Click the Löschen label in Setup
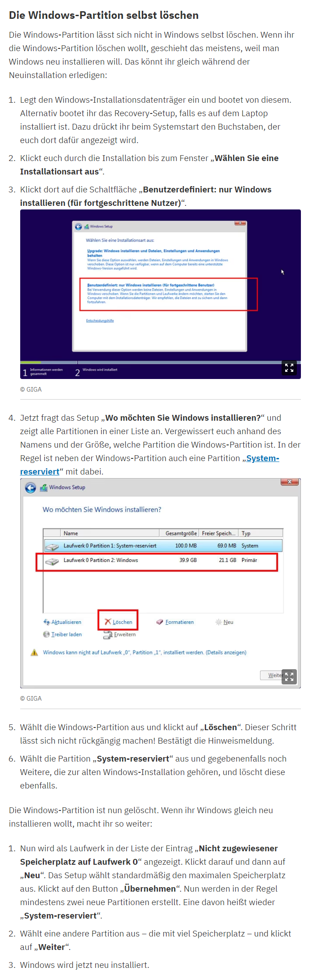 point(123,622)
